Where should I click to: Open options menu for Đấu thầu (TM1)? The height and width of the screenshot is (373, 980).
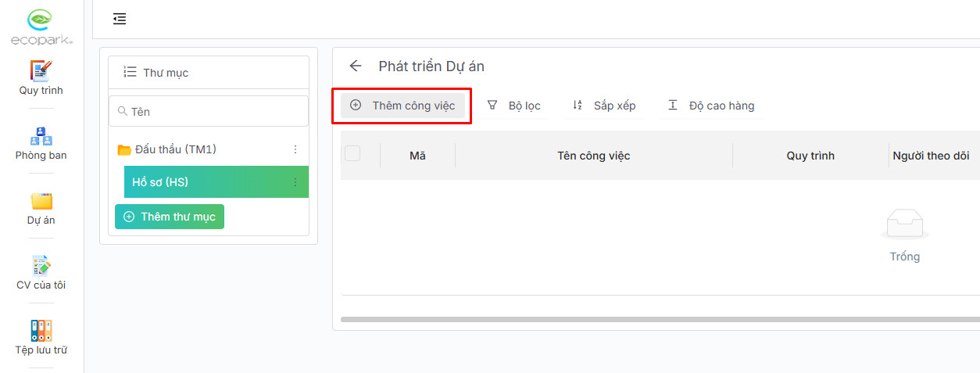295,149
